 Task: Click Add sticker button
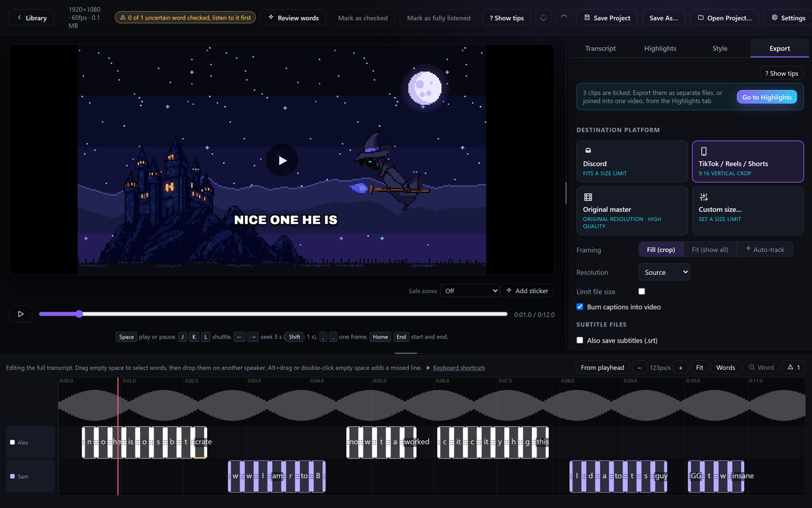[527, 291]
